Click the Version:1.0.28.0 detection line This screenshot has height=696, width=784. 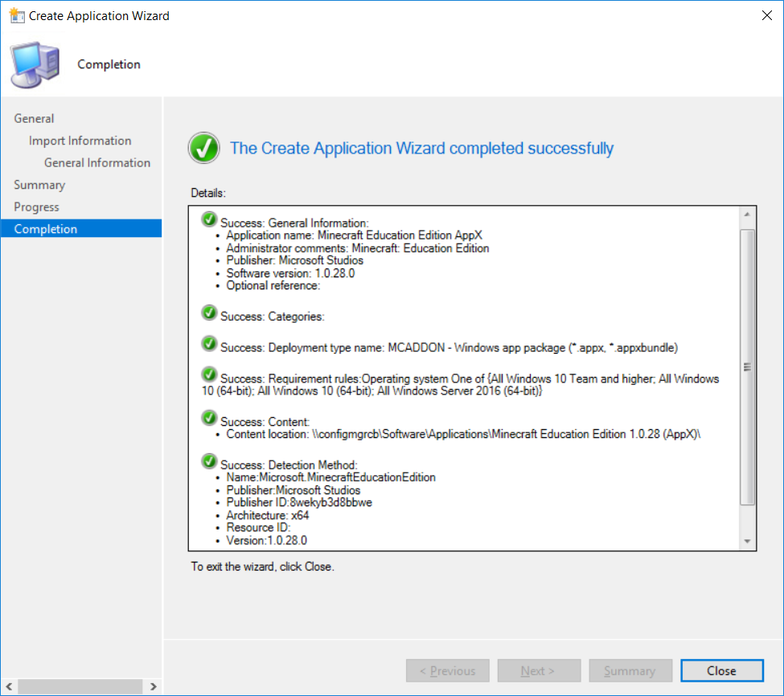[x=266, y=540]
